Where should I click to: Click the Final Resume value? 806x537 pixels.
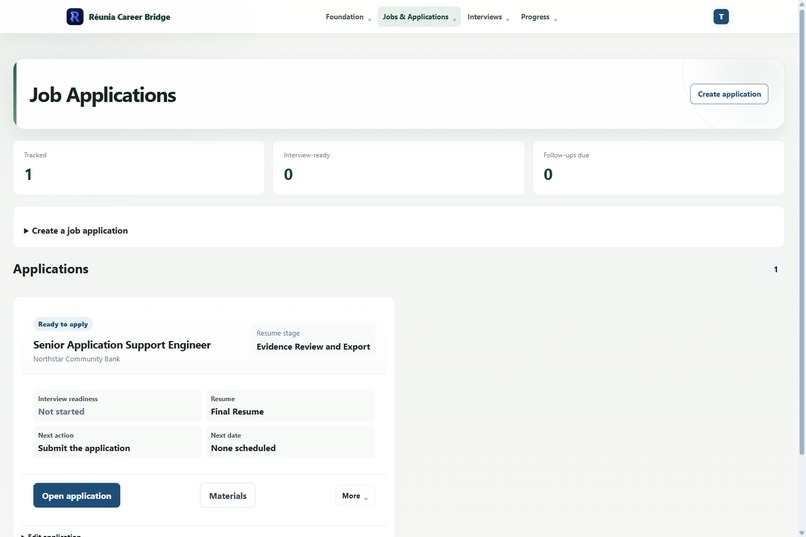coord(237,412)
